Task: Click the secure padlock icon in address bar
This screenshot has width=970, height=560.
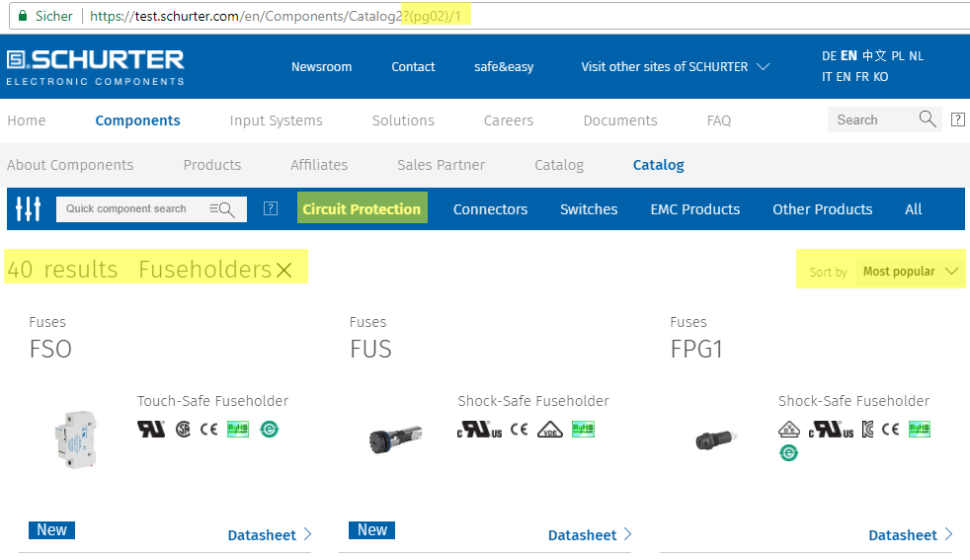Action: (23, 16)
